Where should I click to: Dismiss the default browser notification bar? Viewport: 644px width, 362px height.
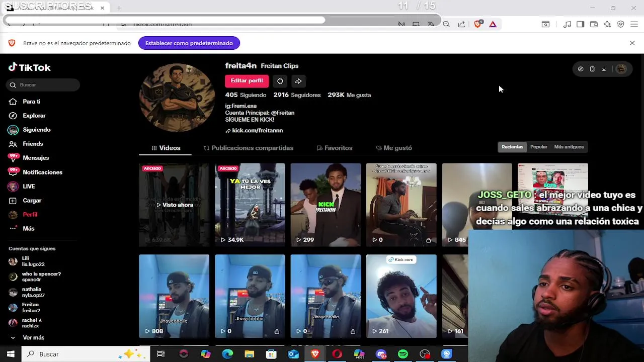pyautogui.click(x=632, y=43)
